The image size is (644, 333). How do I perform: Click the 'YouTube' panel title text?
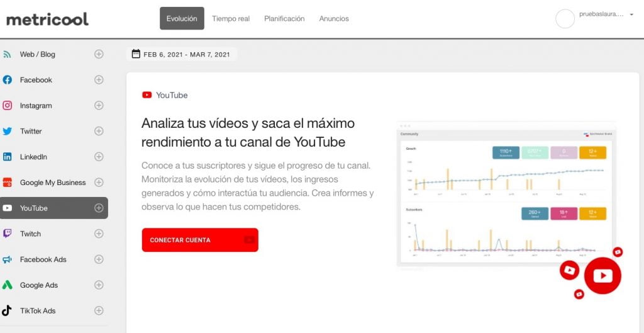[x=172, y=95]
